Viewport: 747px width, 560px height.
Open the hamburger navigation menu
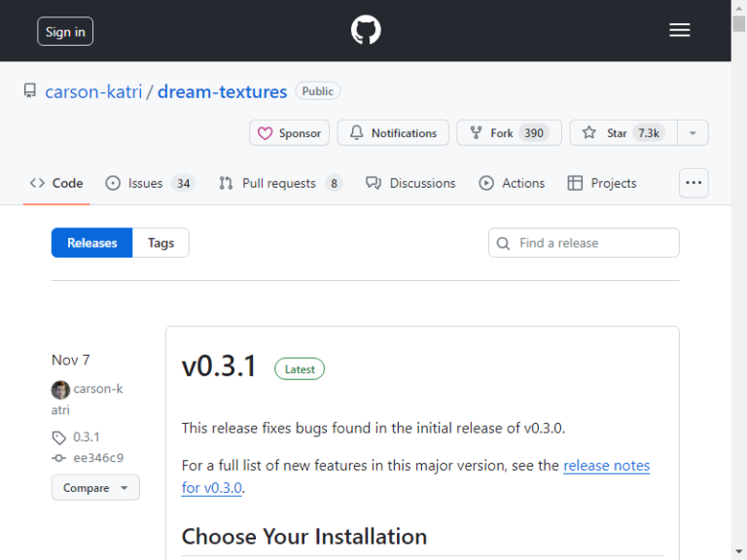pyautogui.click(x=679, y=30)
